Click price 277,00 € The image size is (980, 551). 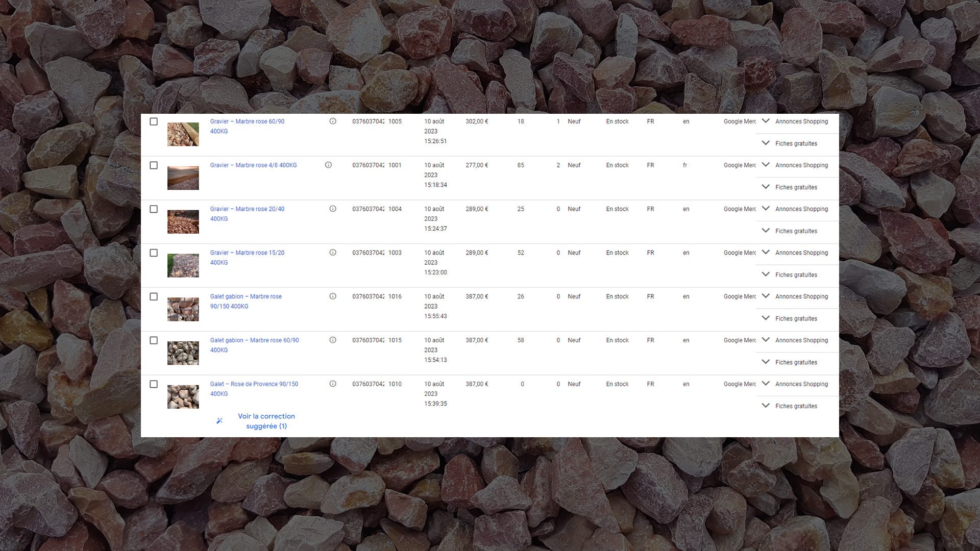477,165
